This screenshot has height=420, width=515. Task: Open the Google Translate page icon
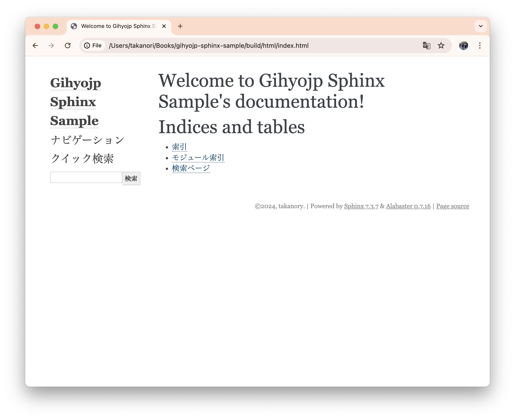coord(426,46)
